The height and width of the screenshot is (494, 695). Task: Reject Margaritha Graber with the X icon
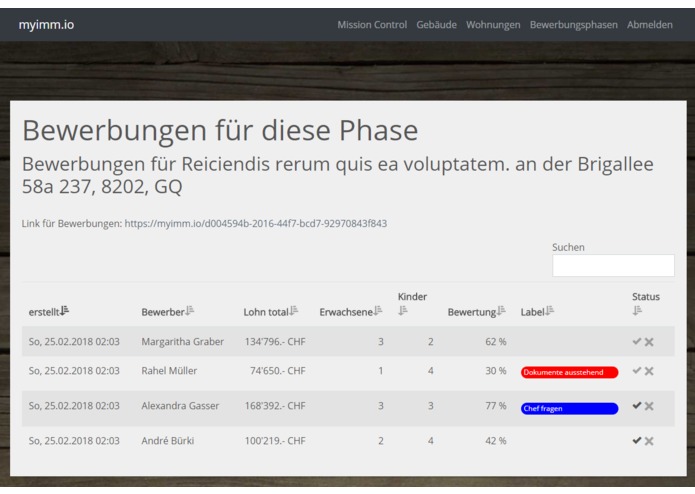[x=649, y=342]
